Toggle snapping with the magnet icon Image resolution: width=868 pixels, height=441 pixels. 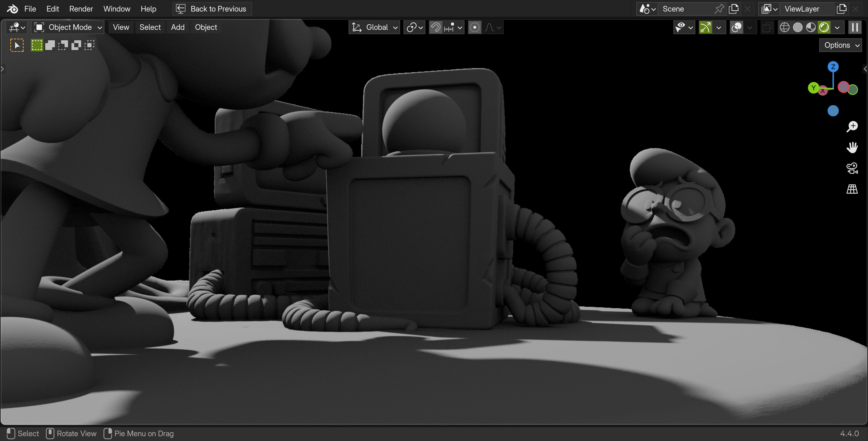click(x=435, y=27)
